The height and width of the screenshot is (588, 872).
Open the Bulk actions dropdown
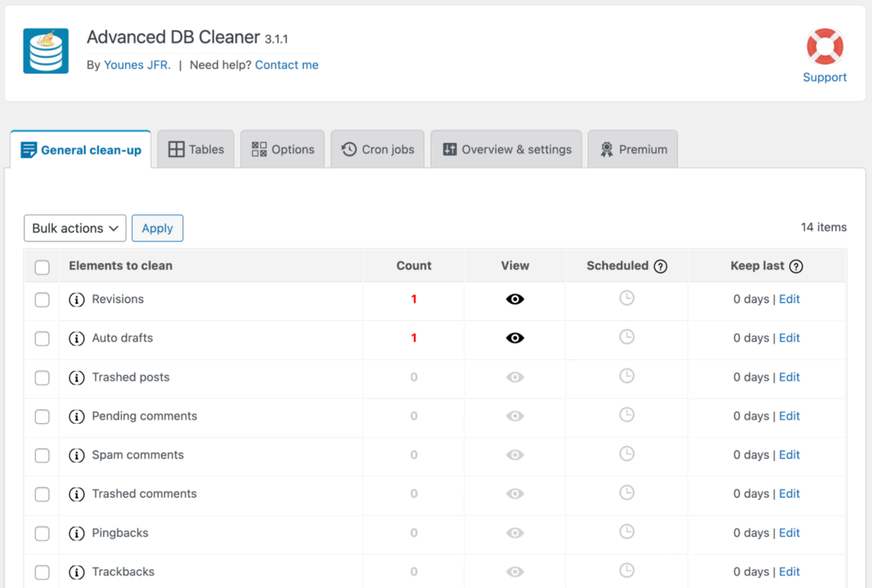point(74,228)
